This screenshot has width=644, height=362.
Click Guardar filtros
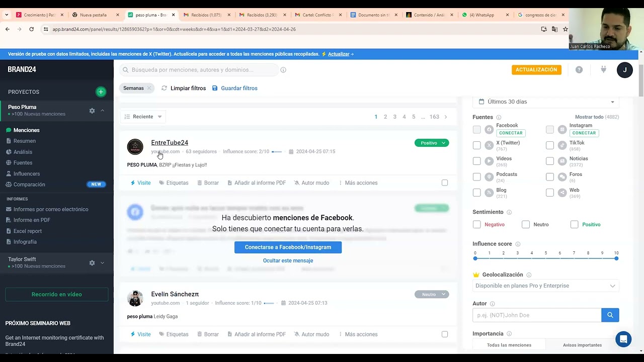234,88
